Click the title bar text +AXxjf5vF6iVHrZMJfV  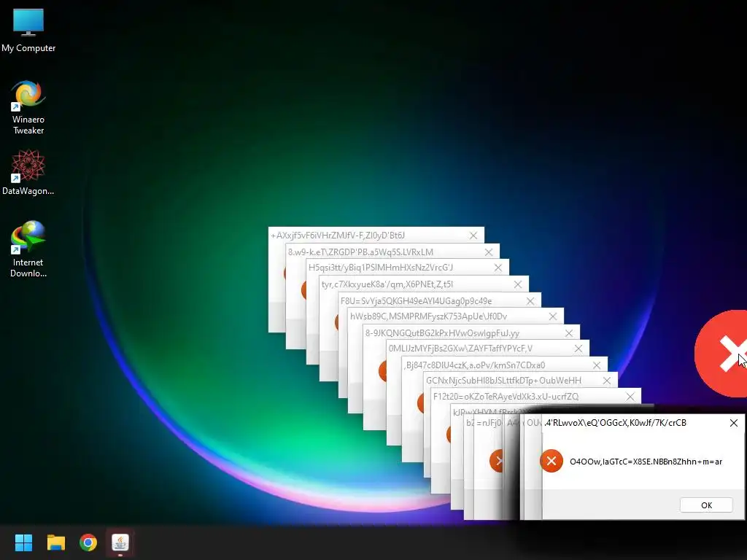pyautogui.click(x=338, y=236)
